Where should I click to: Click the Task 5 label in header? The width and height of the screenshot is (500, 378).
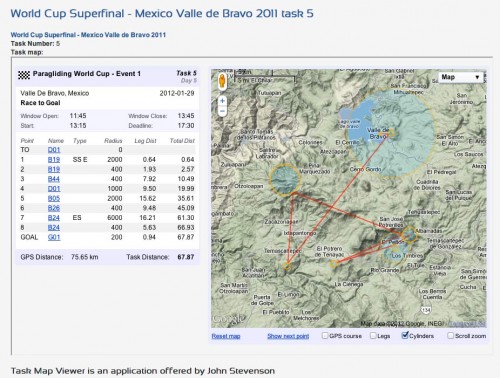coord(186,73)
